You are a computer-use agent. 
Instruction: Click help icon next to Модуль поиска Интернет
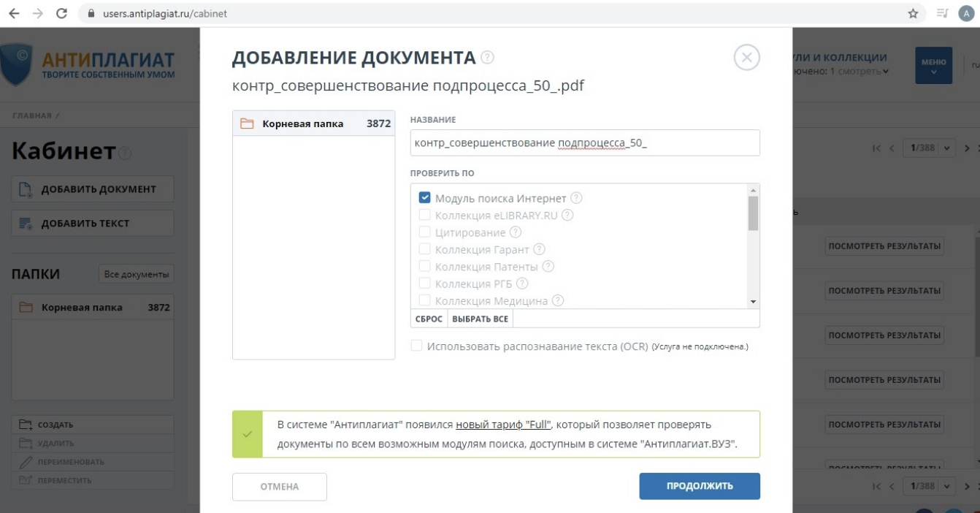575,198
